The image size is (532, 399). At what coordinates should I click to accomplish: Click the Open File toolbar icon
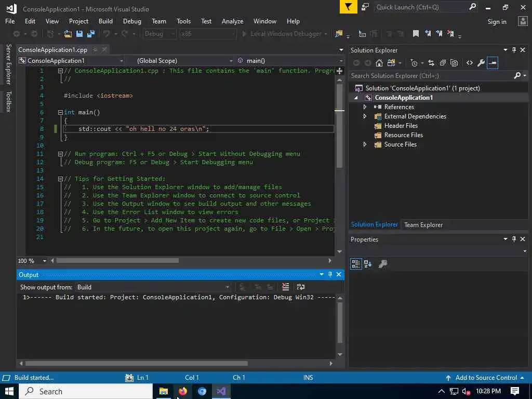(68, 34)
